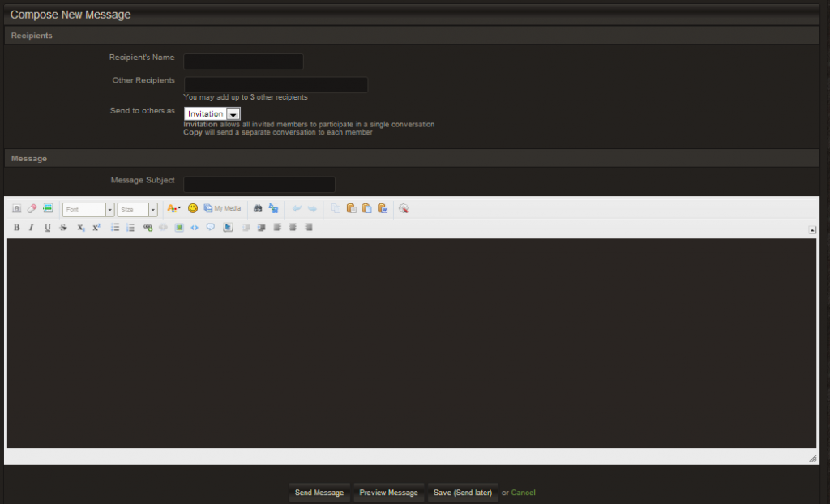Screen dimensions: 830x504
Task: Apply underline formatting
Action: coord(48,228)
